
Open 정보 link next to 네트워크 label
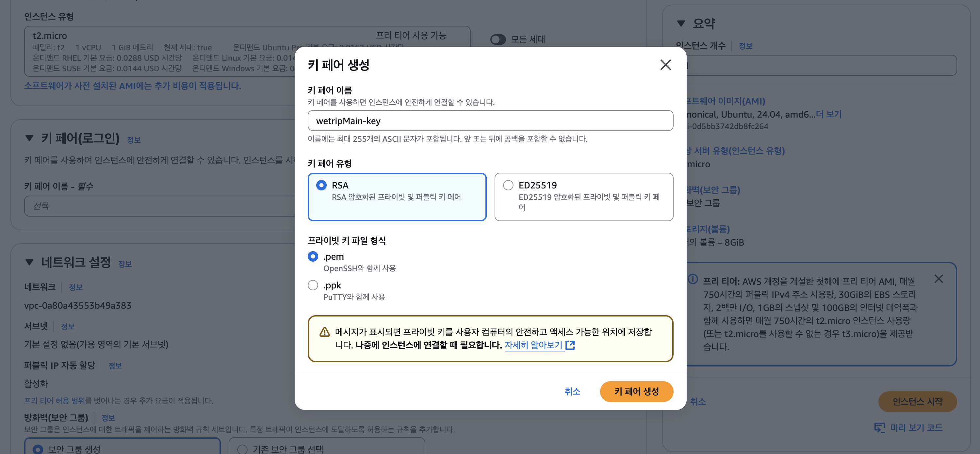tap(75, 287)
